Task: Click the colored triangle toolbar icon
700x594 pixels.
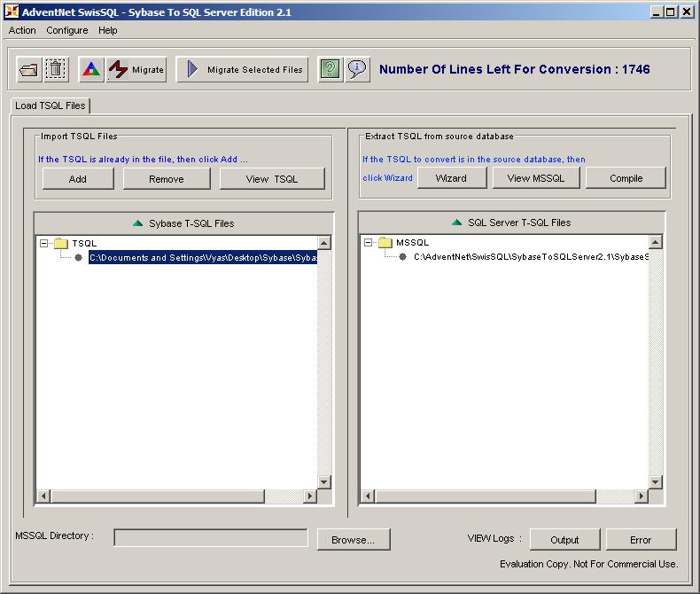Action: tap(91, 70)
